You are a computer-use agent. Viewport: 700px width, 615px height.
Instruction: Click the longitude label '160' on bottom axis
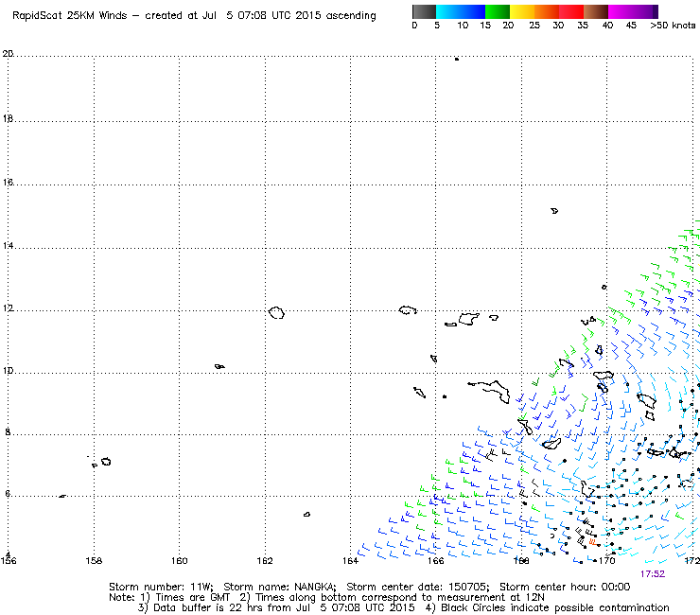pos(180,561)
